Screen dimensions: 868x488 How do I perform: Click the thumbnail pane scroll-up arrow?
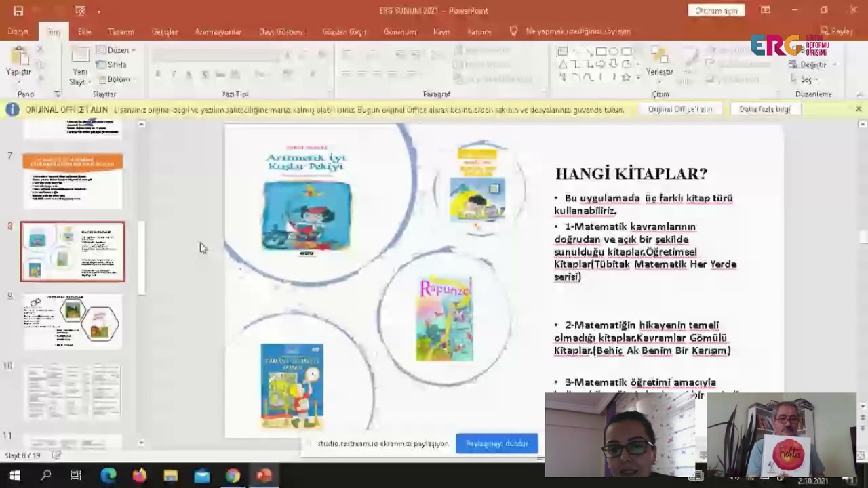coord(141,124)
